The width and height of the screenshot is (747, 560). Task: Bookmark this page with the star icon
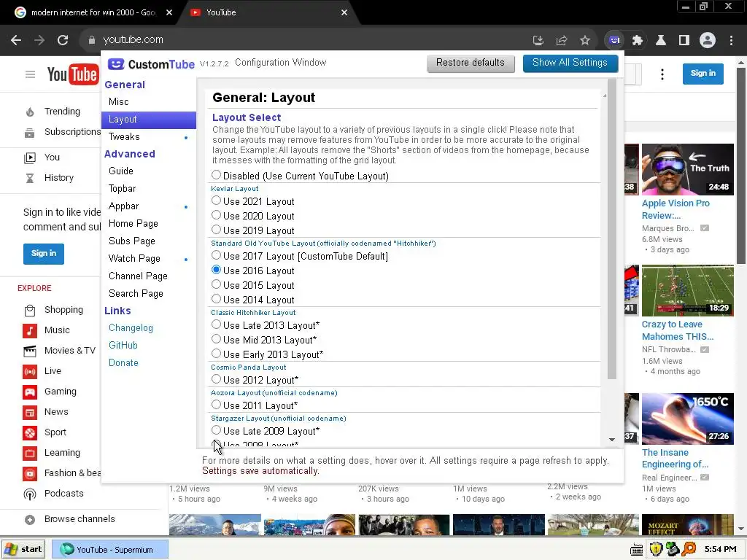click(585, 41)
